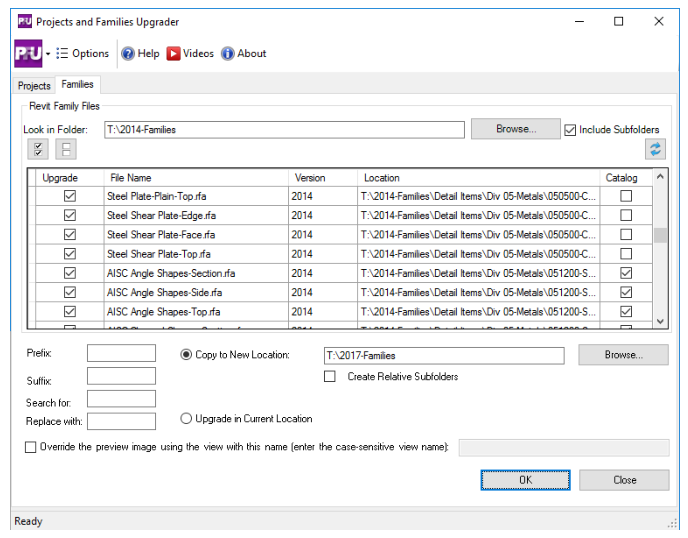Click the Suffix input field
688x538 pixels.
click(121, 376)
